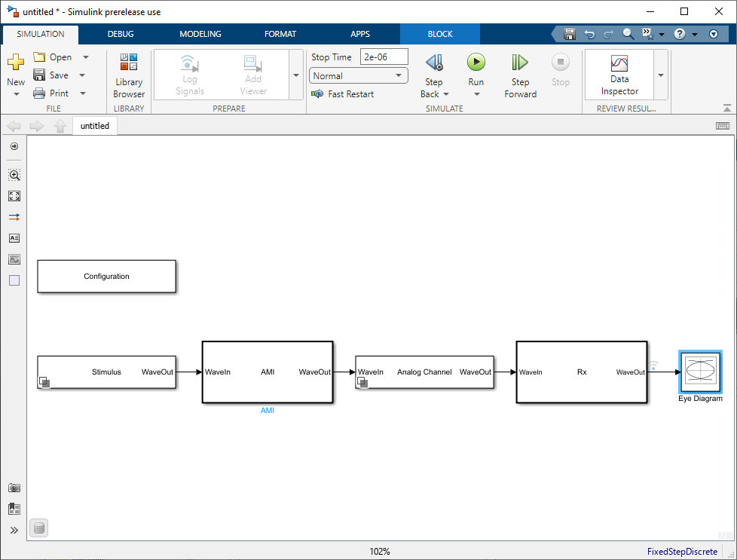Click the image insert icon in palette

[x=14, y=259]
